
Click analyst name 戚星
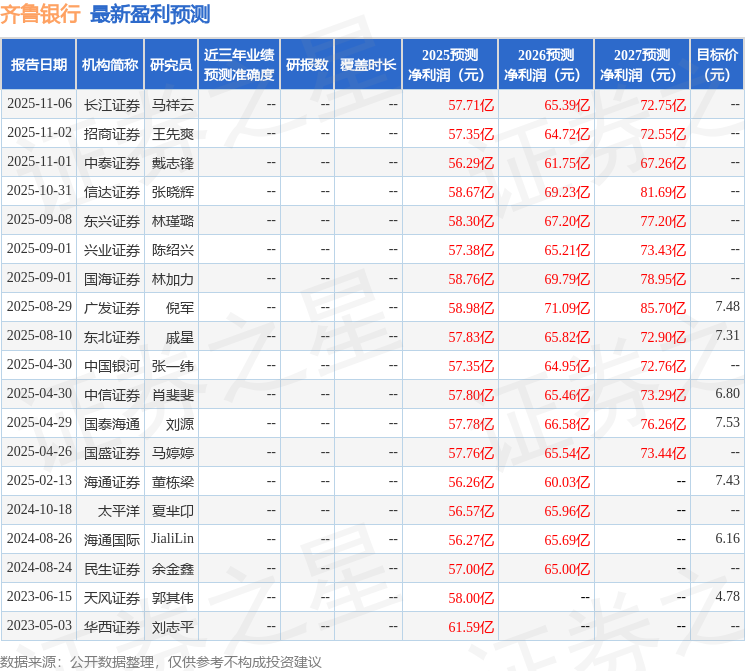point(180,337)
